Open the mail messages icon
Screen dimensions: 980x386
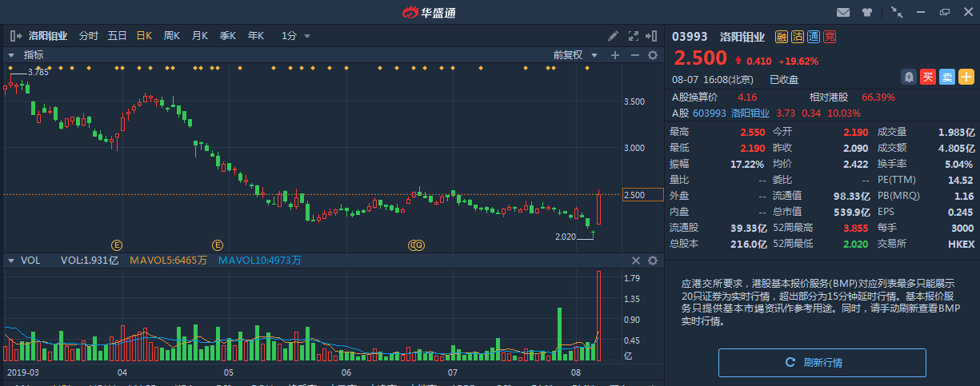(x=842, y=12)
